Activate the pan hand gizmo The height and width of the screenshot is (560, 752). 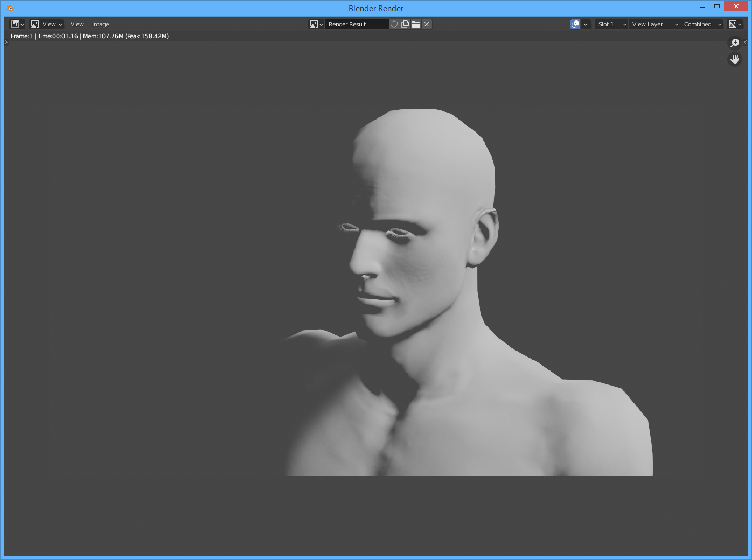pyautogui.click(x=735, y=59)
